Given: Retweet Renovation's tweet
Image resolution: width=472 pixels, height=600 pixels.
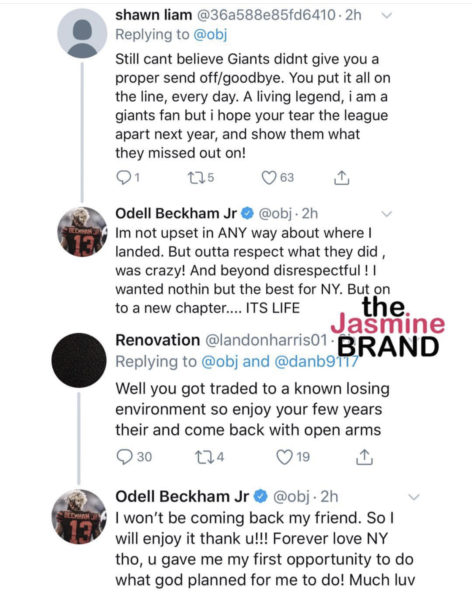Looking at the screenshot, I should coord(209,457).
